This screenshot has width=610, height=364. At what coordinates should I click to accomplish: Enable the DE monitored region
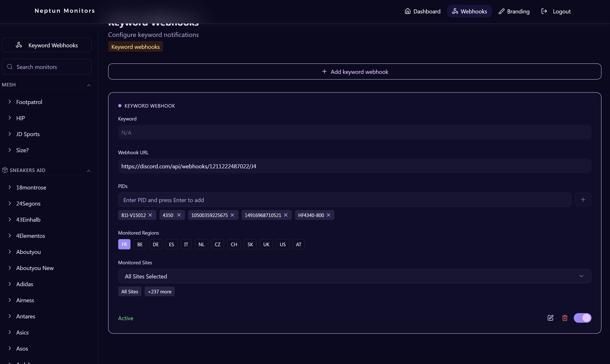tap(156, 244)
